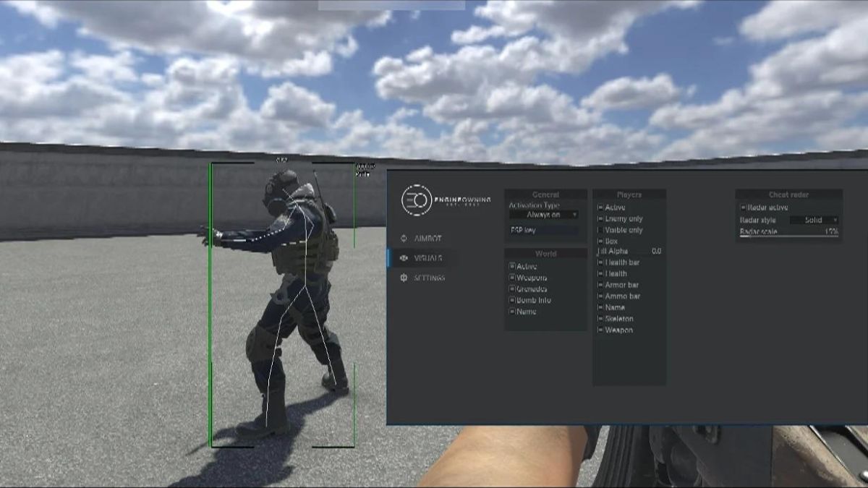This screenshot has height=488, width=868.
Task: Disable the Skeleton checkbox
Action: [600, 319]
